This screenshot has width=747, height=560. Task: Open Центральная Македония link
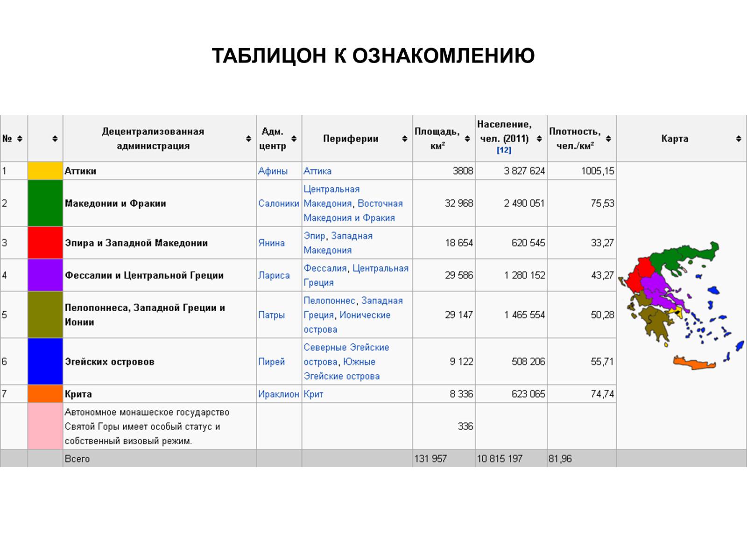pos(331,196)
